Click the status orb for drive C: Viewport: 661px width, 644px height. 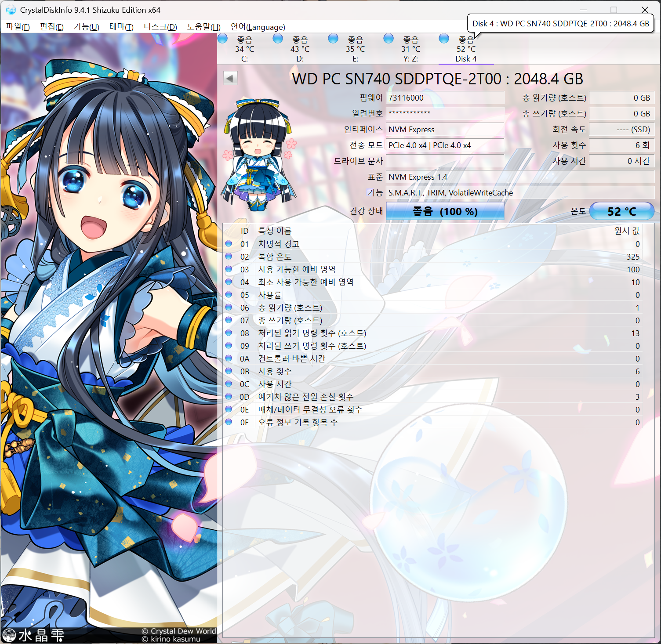tap(222, 39)
